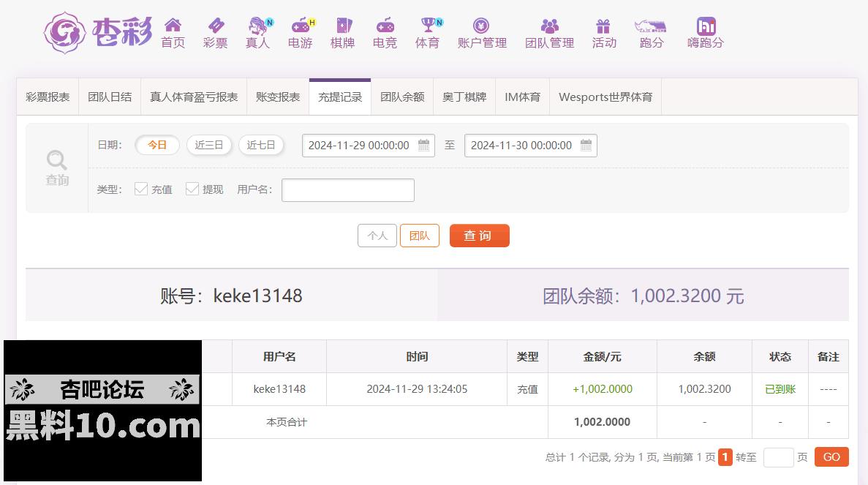868x485 pixels.
Task: Click the orange 查询 search button
Action: coord(479,236)
